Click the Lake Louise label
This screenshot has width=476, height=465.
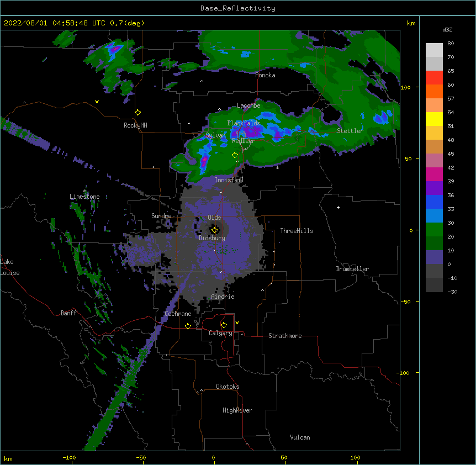pyautogui.click(x=9, y=267)
